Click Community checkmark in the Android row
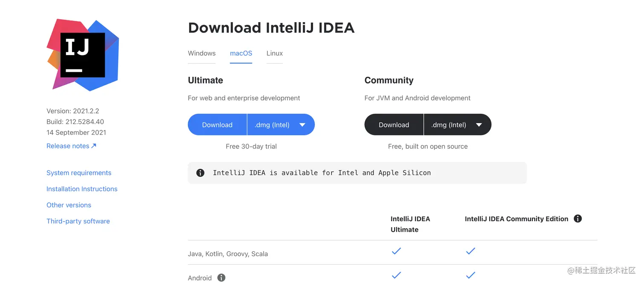 coord(470,275)
